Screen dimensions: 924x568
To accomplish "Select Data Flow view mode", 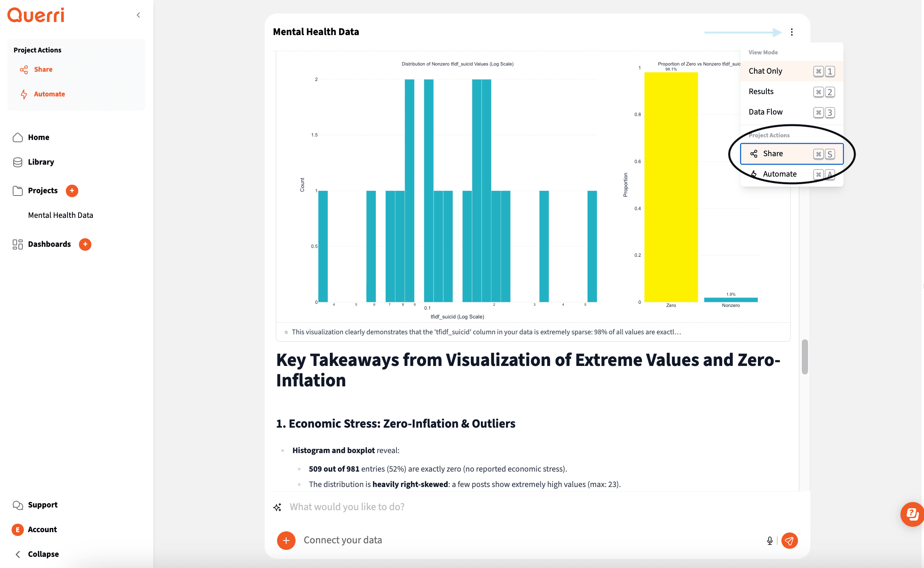I will click(765, 112).
